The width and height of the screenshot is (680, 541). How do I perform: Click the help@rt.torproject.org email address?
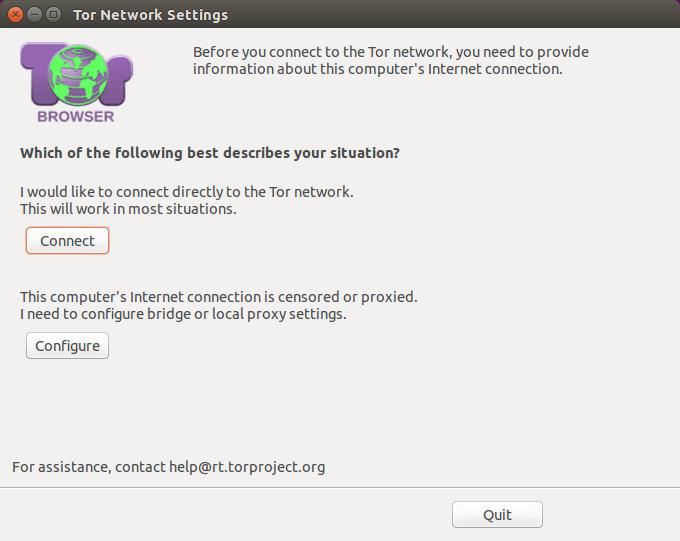[247, 467]
